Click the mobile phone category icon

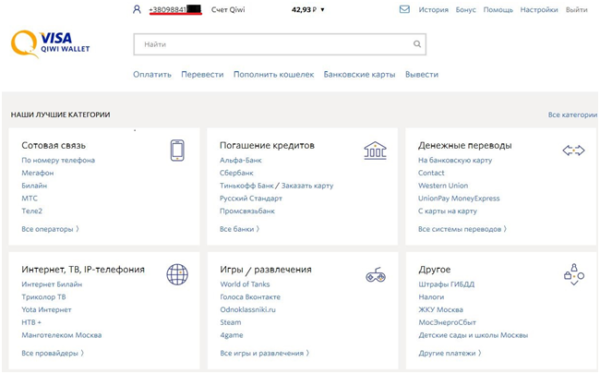click(177, 150)
